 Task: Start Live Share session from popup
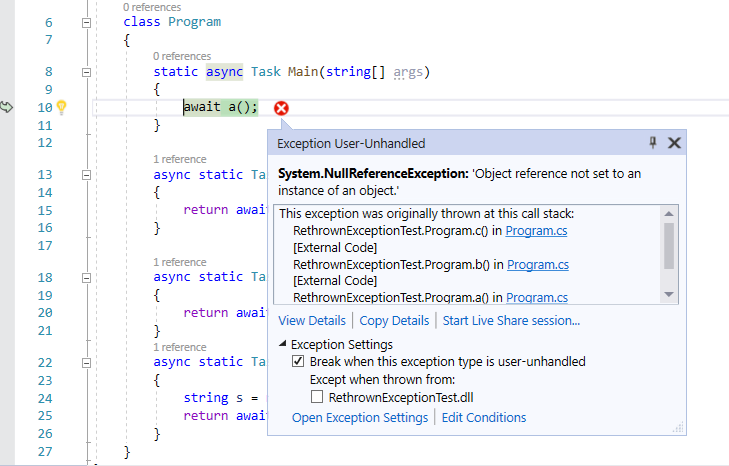click(511, 320)
